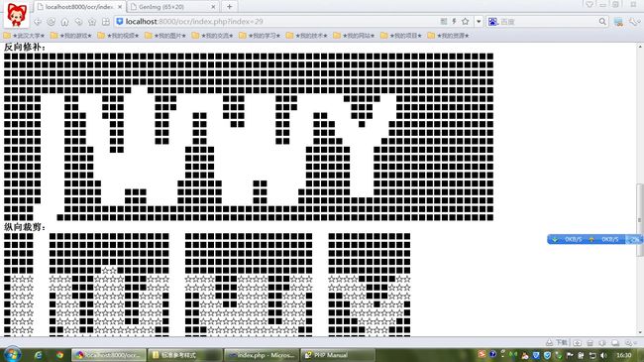The height and width of the screenshot is (362, 644).
Task: Open the ★我的技术★ bookmark folder
Action: [307, 36]
